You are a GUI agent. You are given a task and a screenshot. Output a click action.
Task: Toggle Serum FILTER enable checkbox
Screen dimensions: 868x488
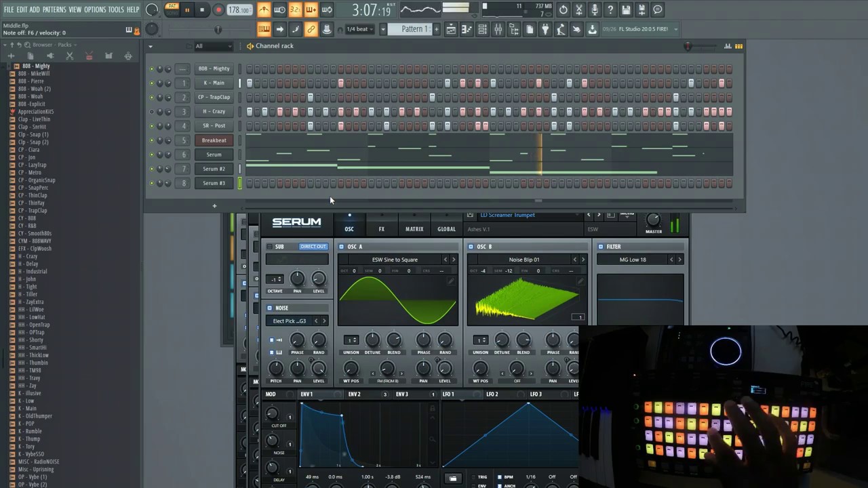[601, 247]
